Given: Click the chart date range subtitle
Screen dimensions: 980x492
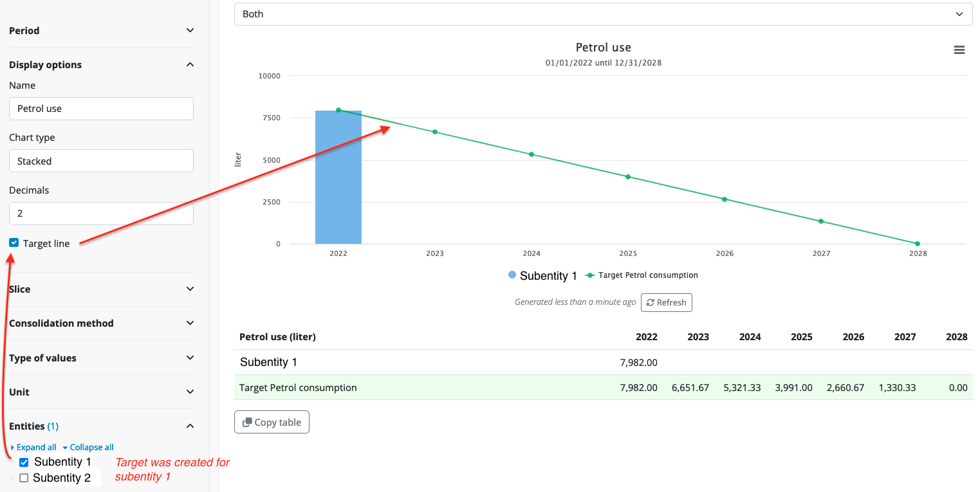Looking at the screenshot, I should click(x=603, y=63).
